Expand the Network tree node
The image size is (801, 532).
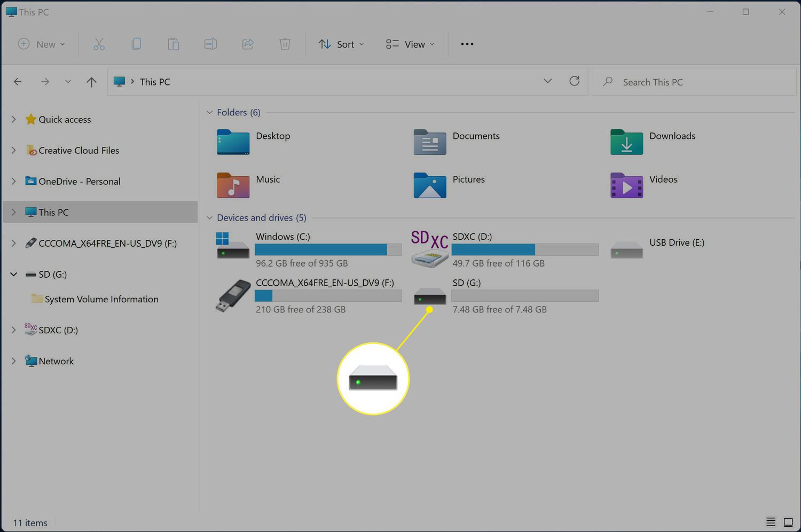(x=13, y=361)
